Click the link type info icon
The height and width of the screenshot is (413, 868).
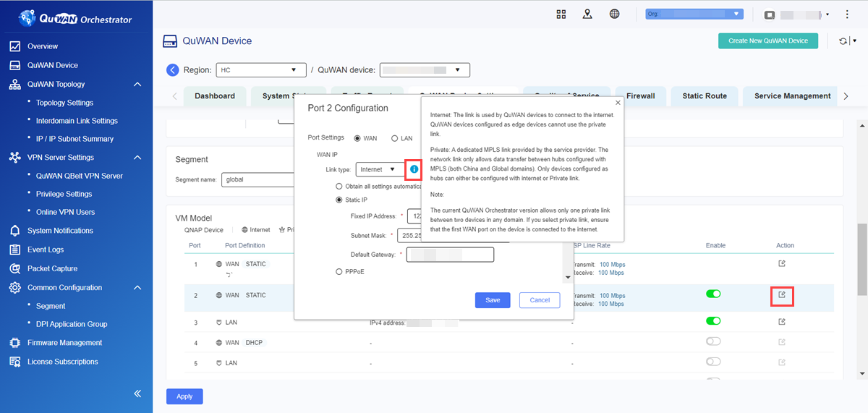pyautogui.click(x=414, y=169)
